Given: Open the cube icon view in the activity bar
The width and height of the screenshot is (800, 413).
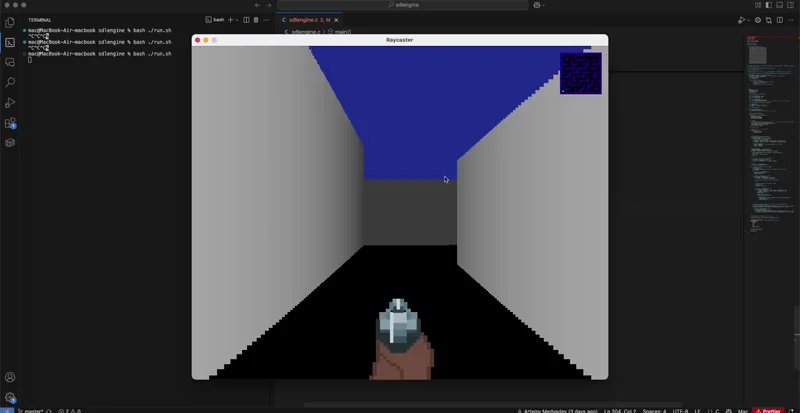Looking at the screenshot, I should (x=10, y=143).
